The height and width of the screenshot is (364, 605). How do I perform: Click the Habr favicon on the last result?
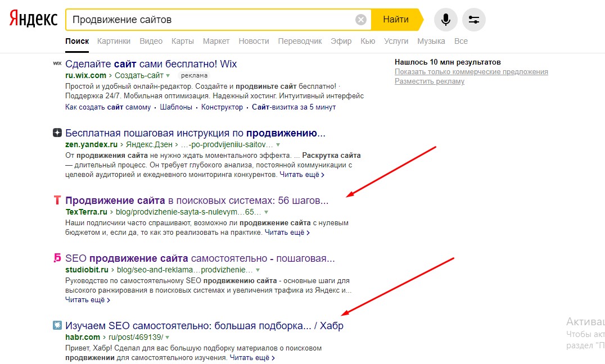(x=57, y=325)
